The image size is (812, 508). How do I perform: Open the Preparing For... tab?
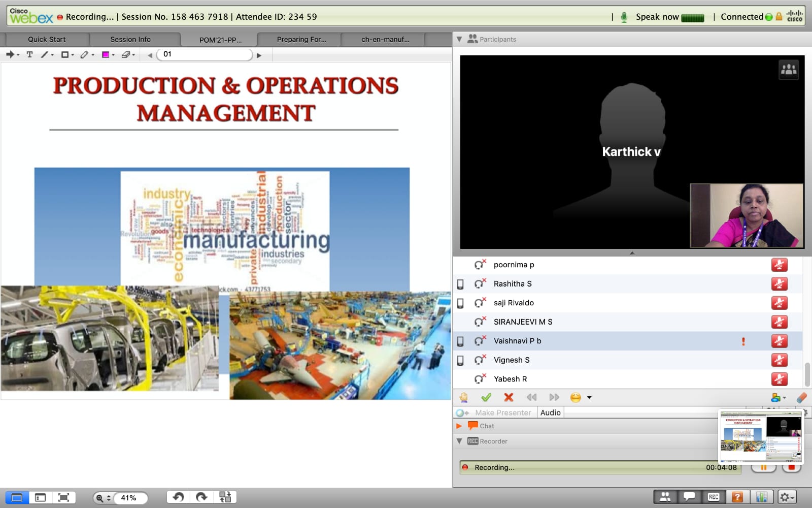pyautogui.click(x=301, y=40)
